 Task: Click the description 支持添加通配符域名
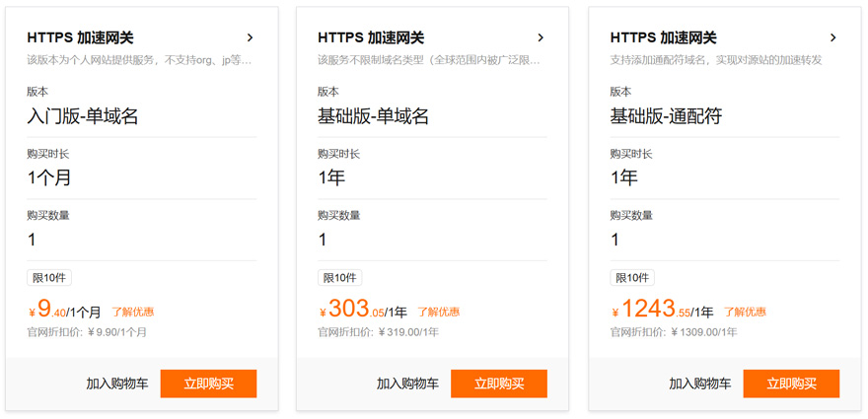point(716,60)
